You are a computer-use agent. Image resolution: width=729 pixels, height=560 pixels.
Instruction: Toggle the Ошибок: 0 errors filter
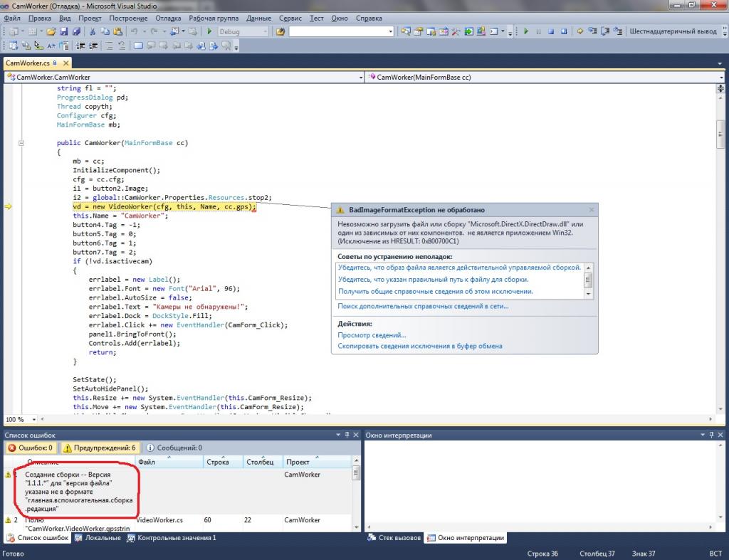point(30,448)
